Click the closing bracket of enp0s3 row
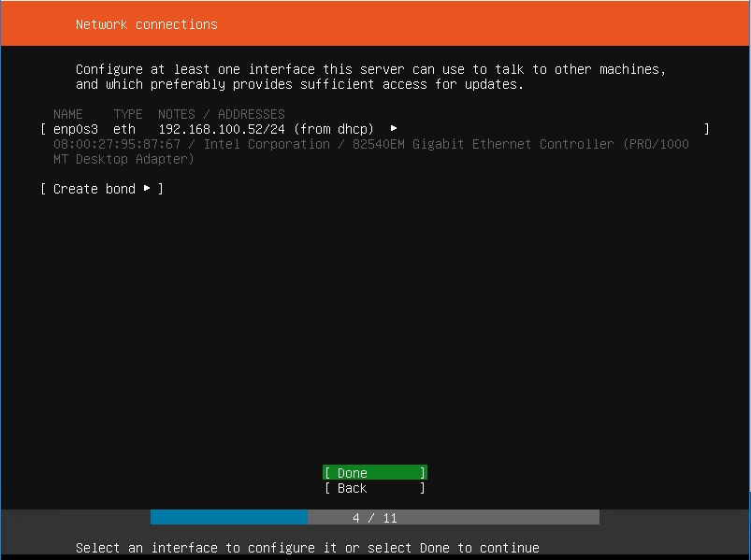 point(707,129)
